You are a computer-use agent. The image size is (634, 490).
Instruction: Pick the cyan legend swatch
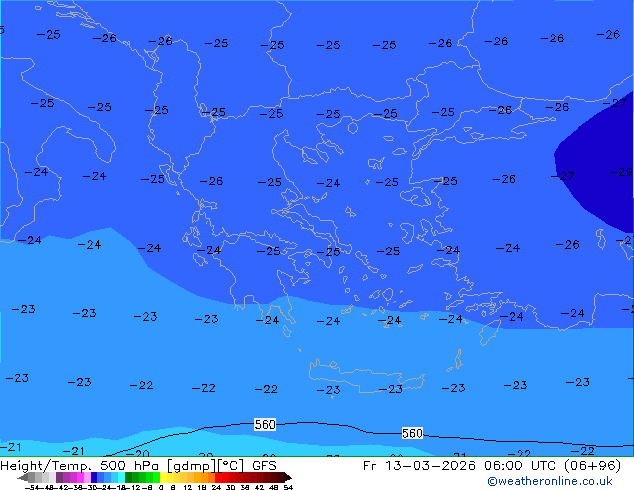(x=121, y=477)
